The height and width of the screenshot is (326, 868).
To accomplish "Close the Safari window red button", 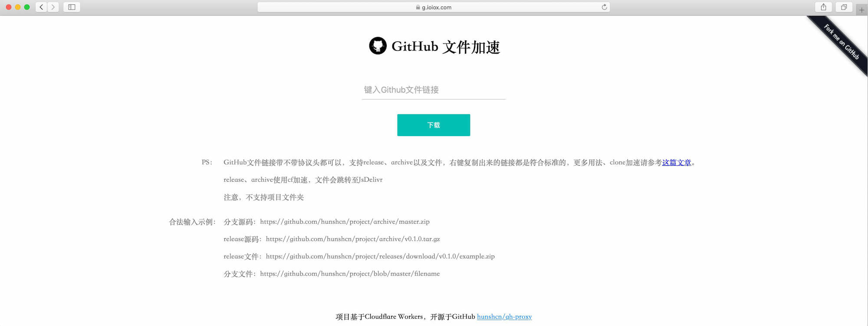I will 9,7.
